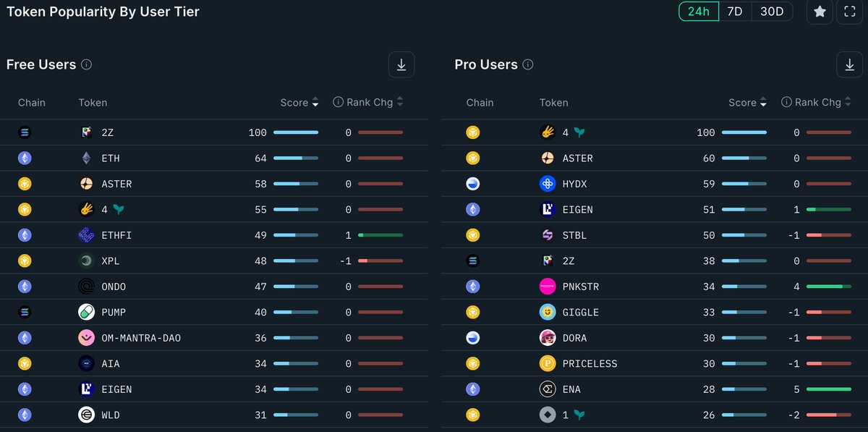Click the HYDX token icon
The image size is (868, 432).
(x=548, y=184)
